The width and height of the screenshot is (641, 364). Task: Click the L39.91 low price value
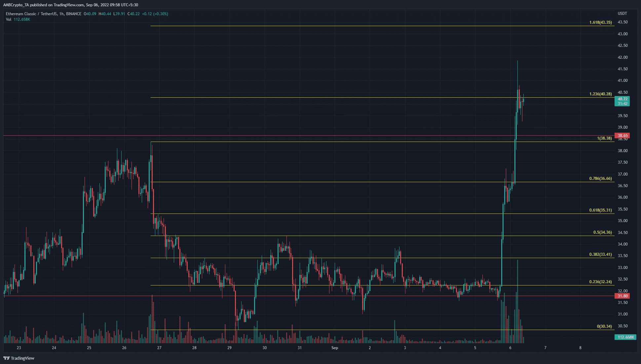[x=119, y=14]
